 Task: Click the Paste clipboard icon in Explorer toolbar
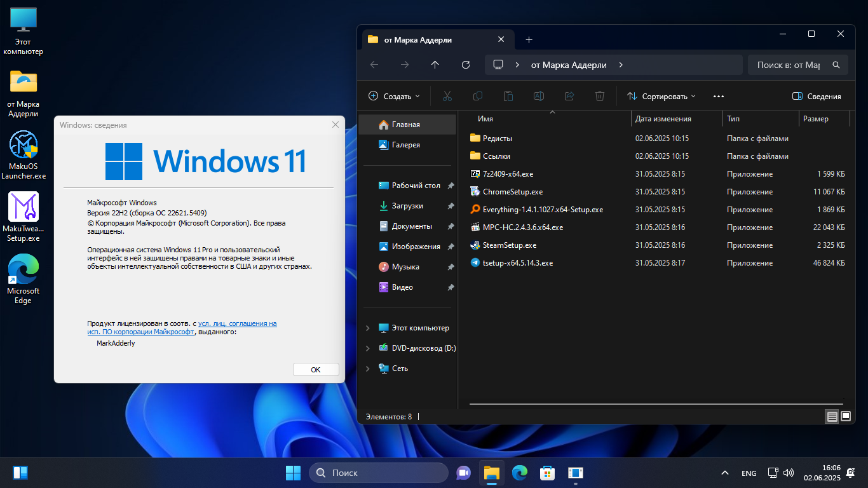click(508, 96)
